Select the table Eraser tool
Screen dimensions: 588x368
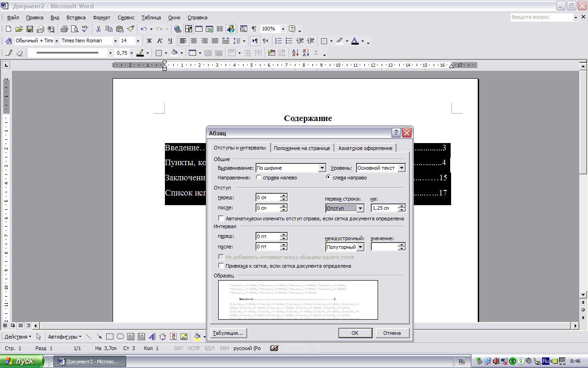pos(19,53)
